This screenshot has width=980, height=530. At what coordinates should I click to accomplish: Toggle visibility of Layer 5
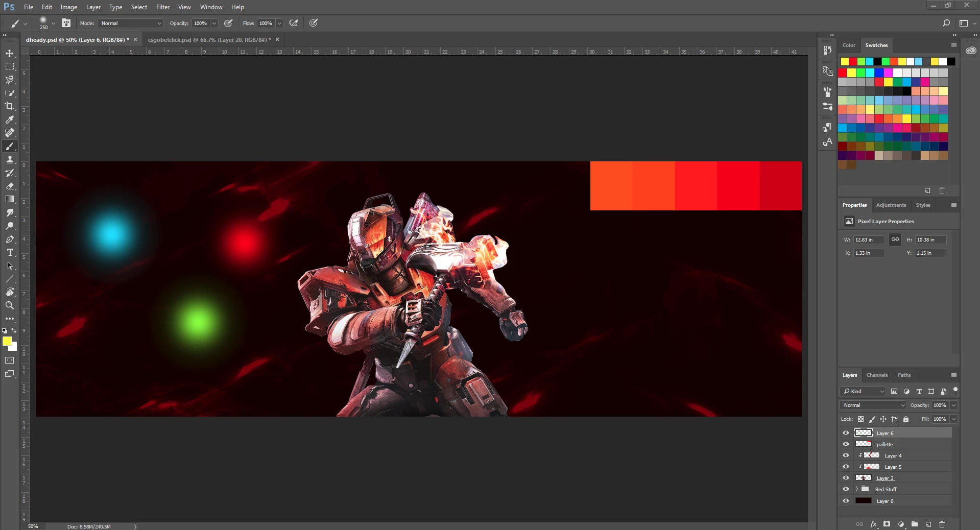point(846,467)
